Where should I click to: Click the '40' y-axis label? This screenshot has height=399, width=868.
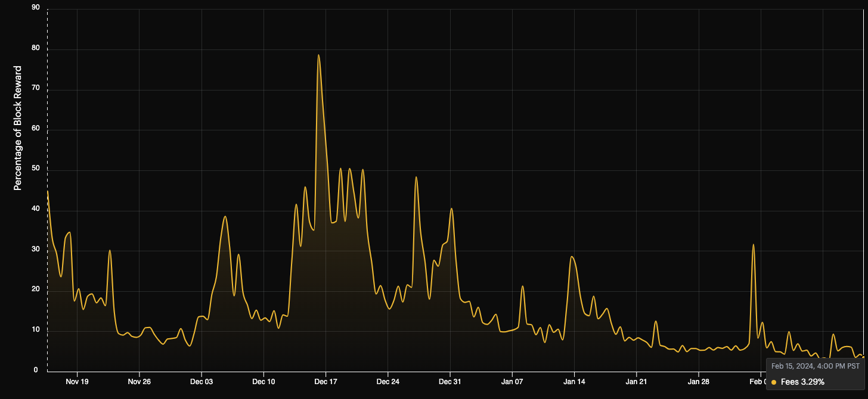coord(35,208)
